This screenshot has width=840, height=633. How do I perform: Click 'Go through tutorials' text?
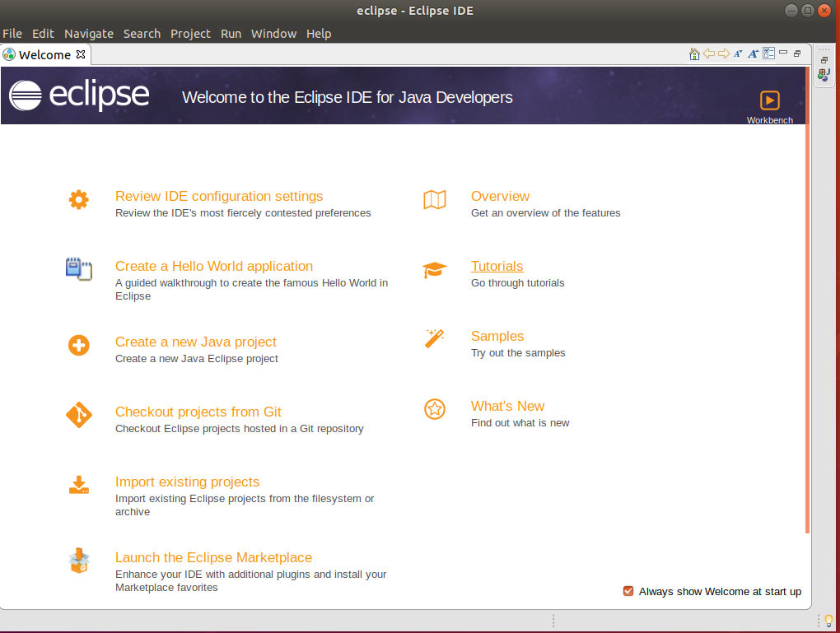pyautogui.click(x=517, y=283)
